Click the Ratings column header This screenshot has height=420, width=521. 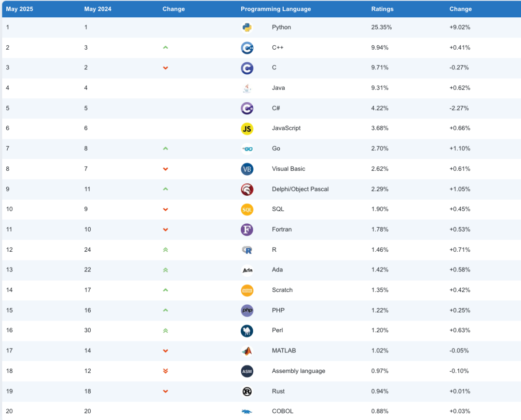click(x=382, y=9)
